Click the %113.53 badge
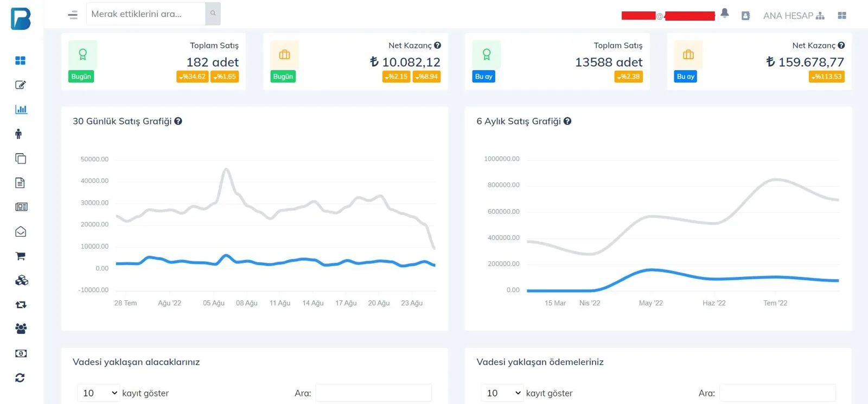Image resolution: width=868 pixels, height=404 pixels. point(827,77)
